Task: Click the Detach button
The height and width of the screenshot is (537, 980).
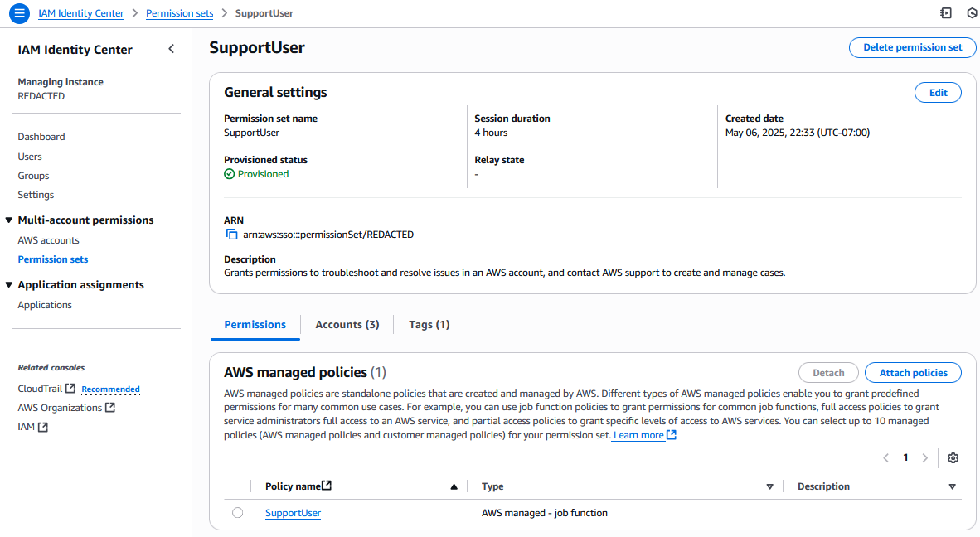Action: [828, 373]
